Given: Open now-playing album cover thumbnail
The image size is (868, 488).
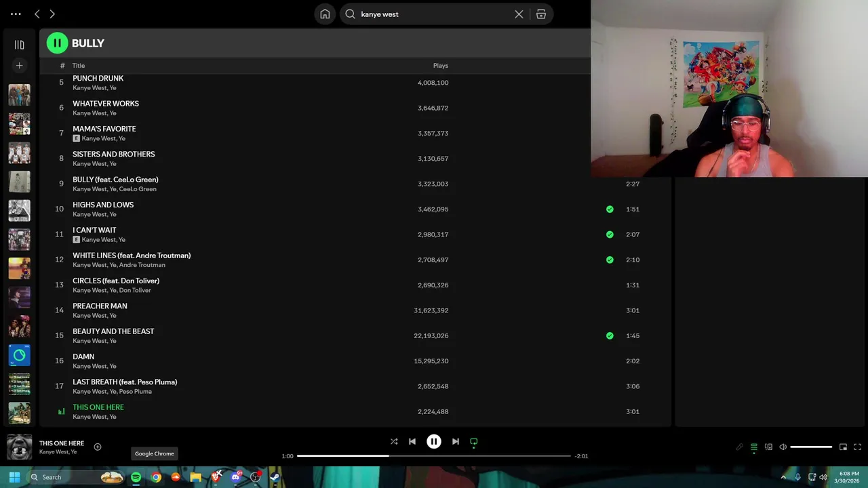Looking at the screenshot, I should click(19, 447).
